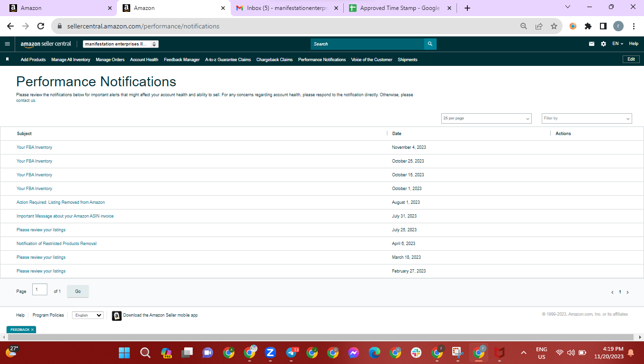644x364 pixels.
Task: Toggle the Chrome side panel
Action: click(603, 27)
